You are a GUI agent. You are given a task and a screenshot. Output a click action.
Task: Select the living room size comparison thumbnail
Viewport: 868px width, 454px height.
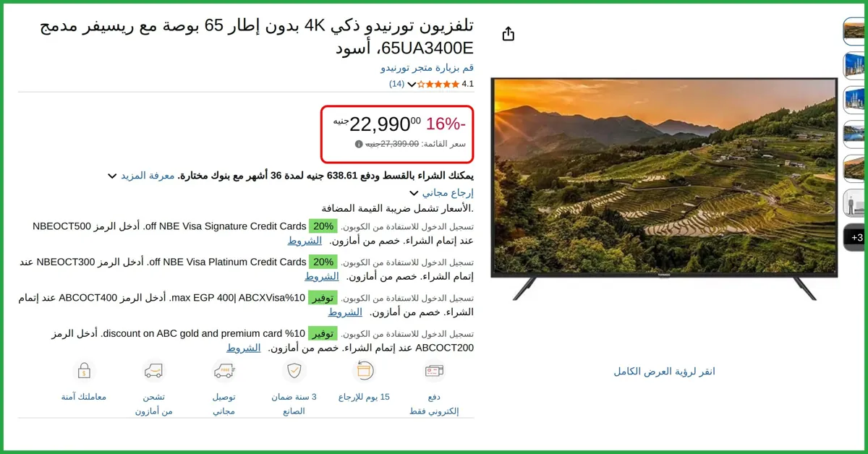pyautogui.click(x=856, y=202)
